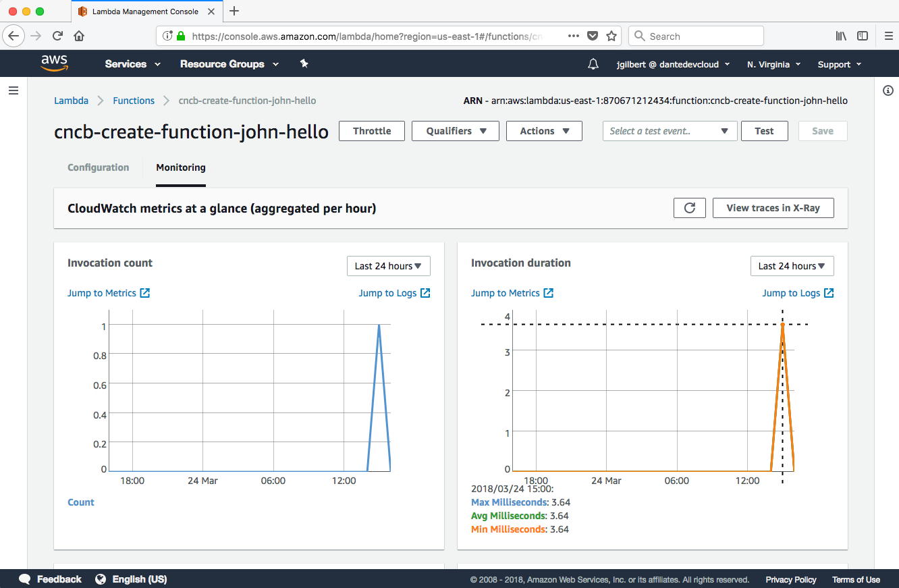Viewport: 899px width, 588px height.
Task: Click the Throttle button
Action: (x=372, y=131)
